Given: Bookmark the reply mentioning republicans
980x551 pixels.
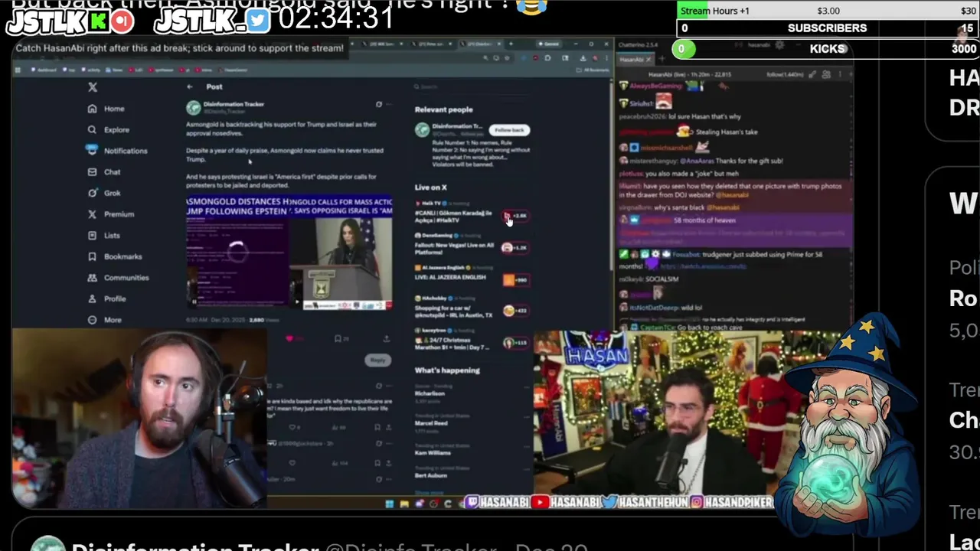Looking at the screenshot, I should (x=377, y=427).
